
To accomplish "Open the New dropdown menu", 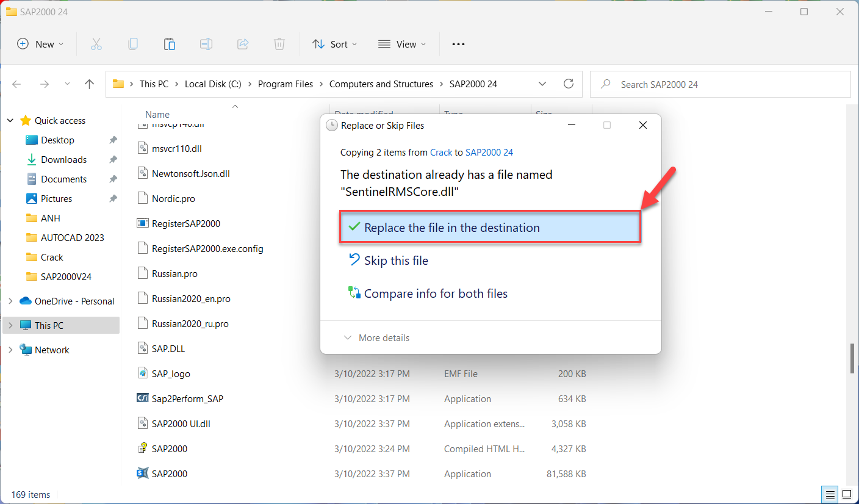I will [40, 44].
